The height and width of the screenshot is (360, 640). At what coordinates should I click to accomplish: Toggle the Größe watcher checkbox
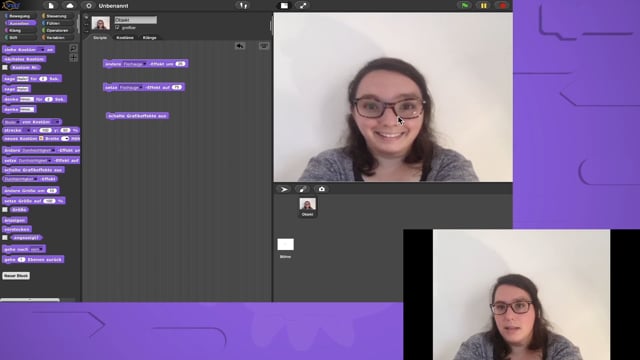[5, 209]
